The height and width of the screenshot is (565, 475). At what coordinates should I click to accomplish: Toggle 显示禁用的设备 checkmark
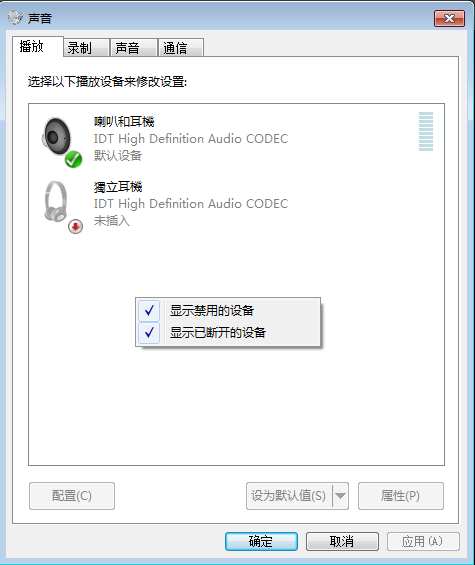(x=149, y=311)
